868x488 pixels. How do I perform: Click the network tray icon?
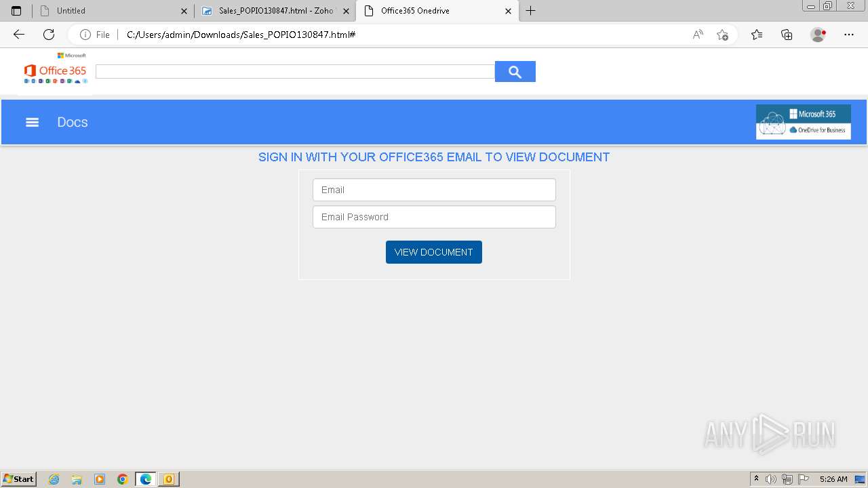tap(787, 479)
